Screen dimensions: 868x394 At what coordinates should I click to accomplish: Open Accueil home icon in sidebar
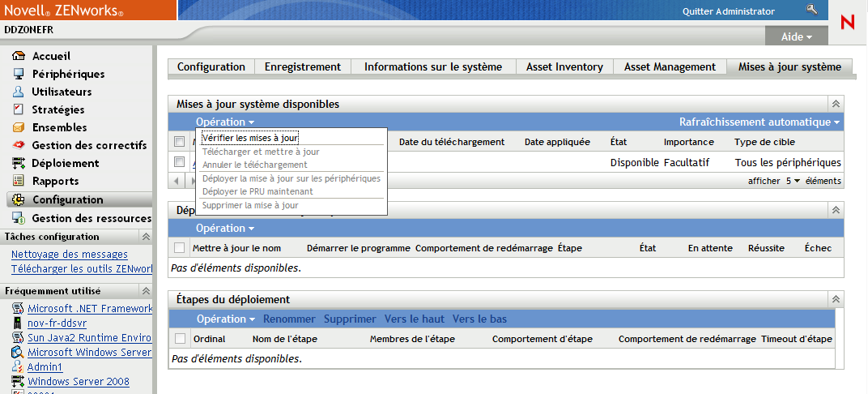tap(19, 56)
